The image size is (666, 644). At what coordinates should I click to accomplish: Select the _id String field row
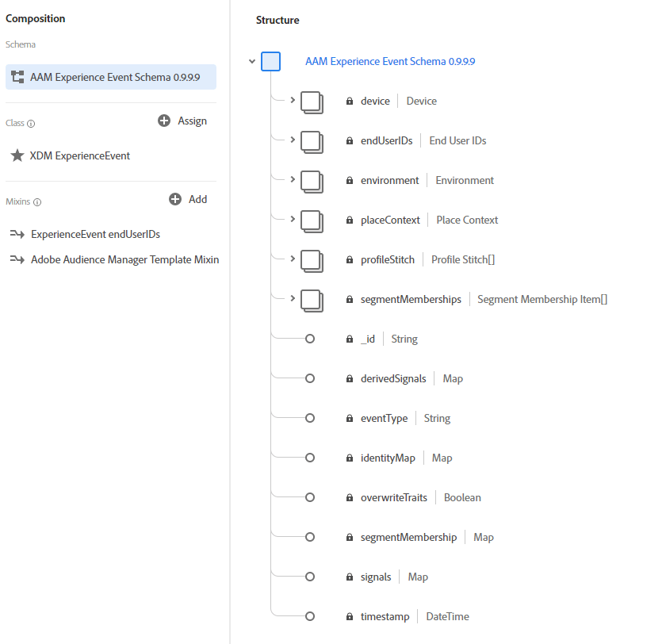(369, 339)
